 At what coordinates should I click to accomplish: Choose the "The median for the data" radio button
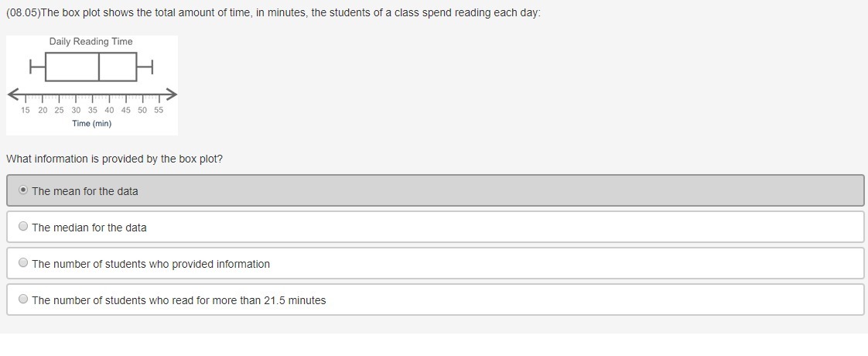pyautogui.click(x=24, y=227)
